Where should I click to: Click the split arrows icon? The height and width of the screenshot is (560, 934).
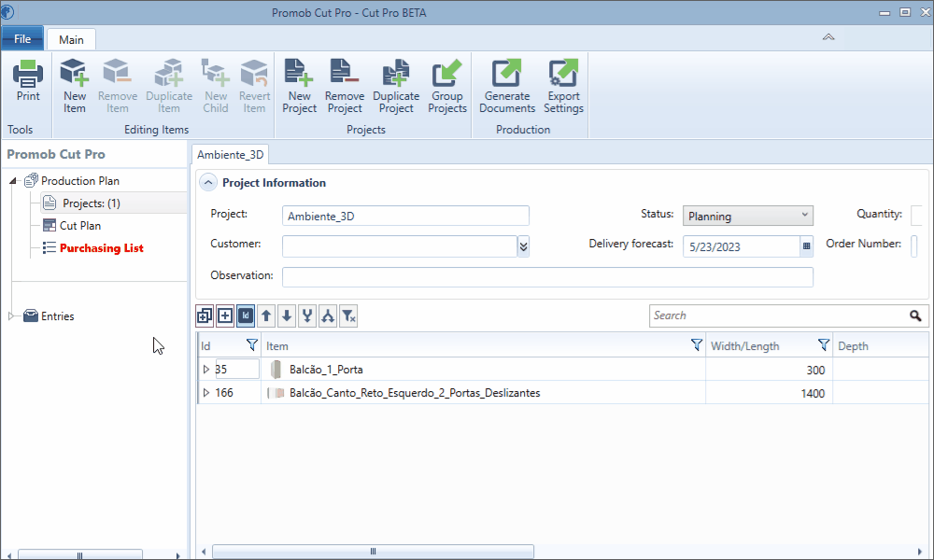[x=328, y=316]
